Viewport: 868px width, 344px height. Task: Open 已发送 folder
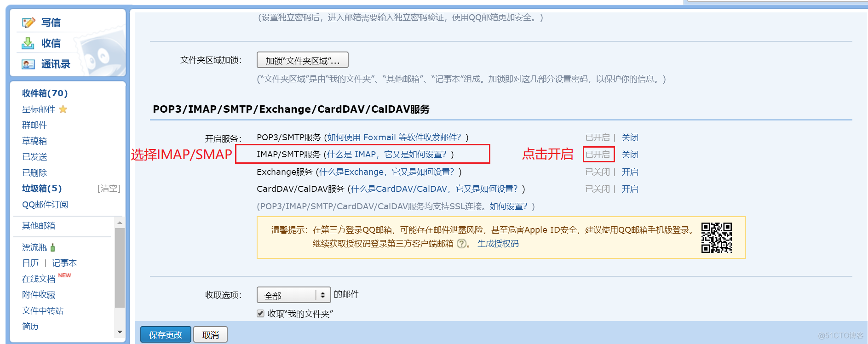point(34,157)
